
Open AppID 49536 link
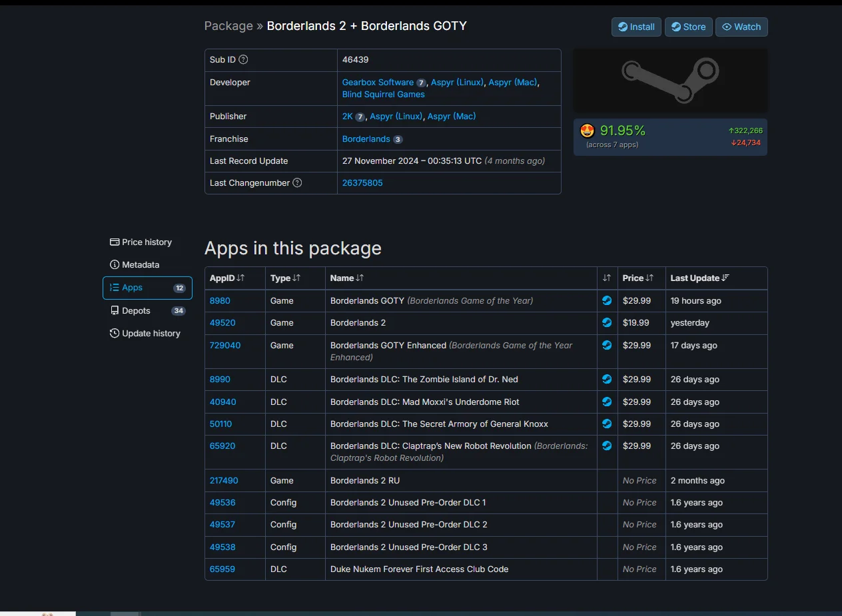[222, 502]
